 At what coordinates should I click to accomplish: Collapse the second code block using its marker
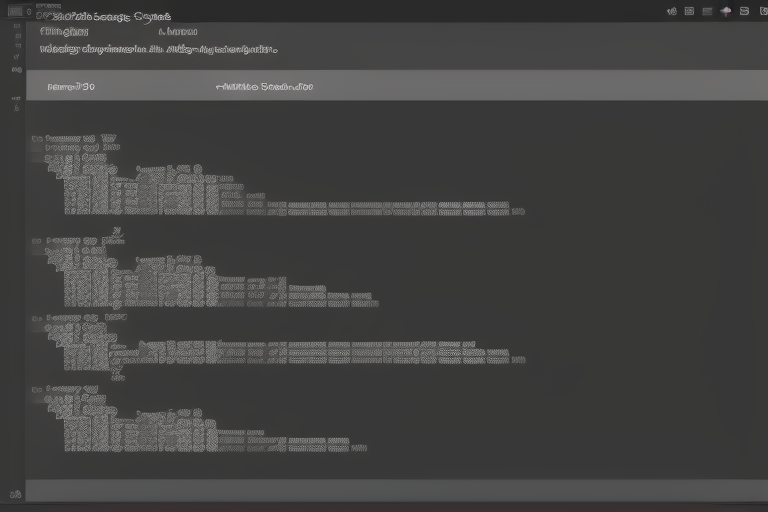click(35, 241)
